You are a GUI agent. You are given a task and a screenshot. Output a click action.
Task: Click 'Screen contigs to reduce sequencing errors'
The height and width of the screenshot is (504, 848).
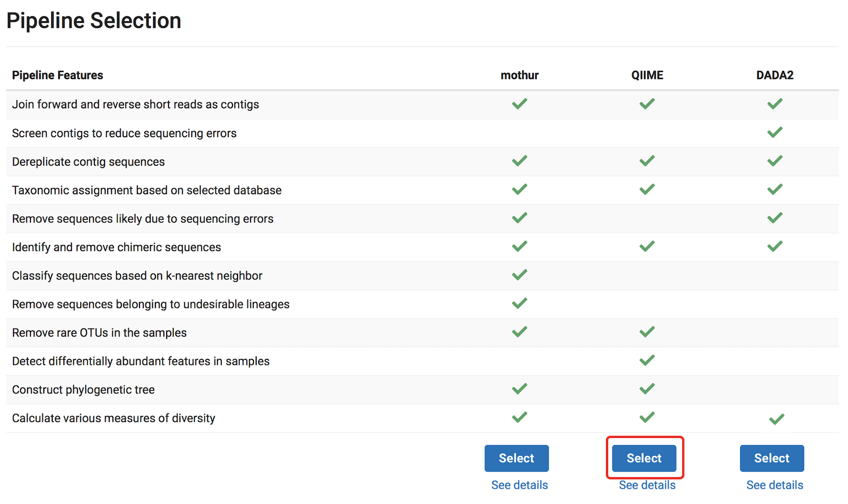(124, 133)
